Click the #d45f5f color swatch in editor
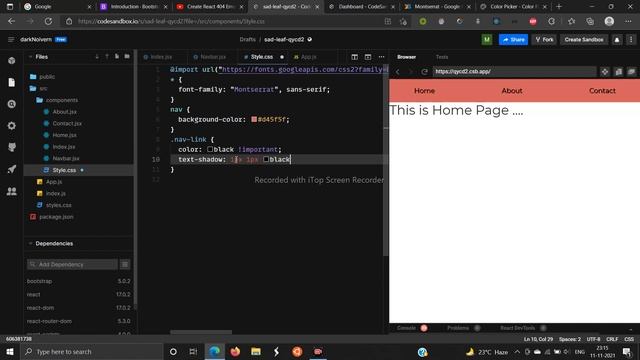 click(254, 120)
